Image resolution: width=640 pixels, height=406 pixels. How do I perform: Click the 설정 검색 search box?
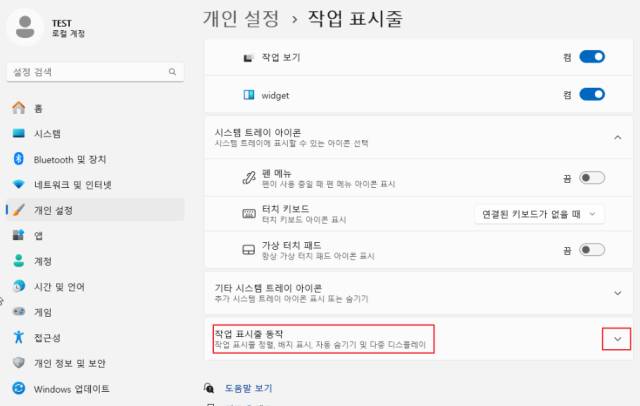pos(93,72)
